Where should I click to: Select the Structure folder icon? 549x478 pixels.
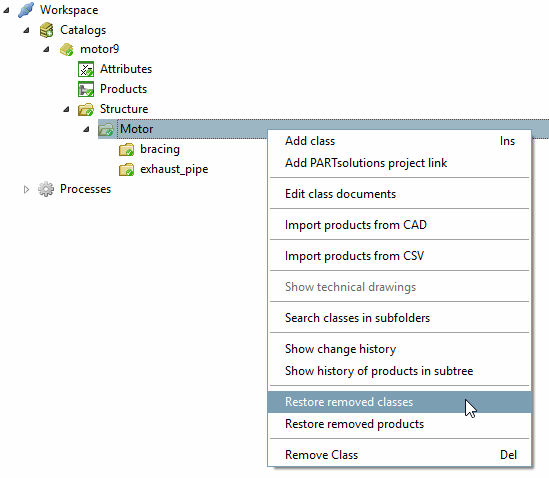(86, 109)
